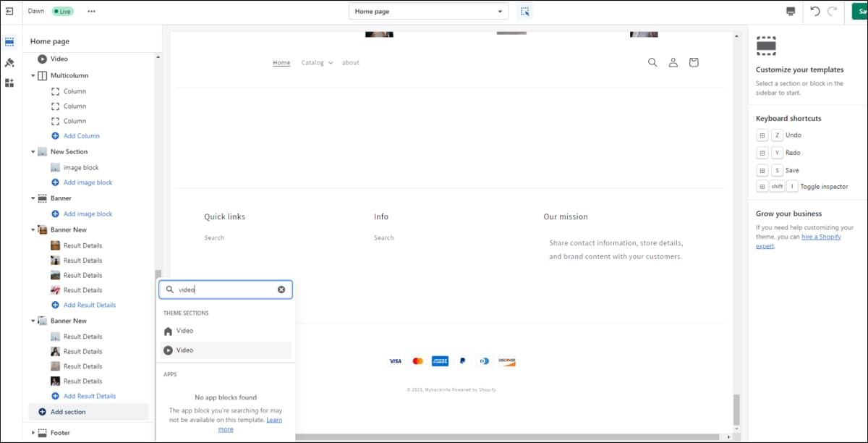Click the PayPal payment icon

click(462, 361)
